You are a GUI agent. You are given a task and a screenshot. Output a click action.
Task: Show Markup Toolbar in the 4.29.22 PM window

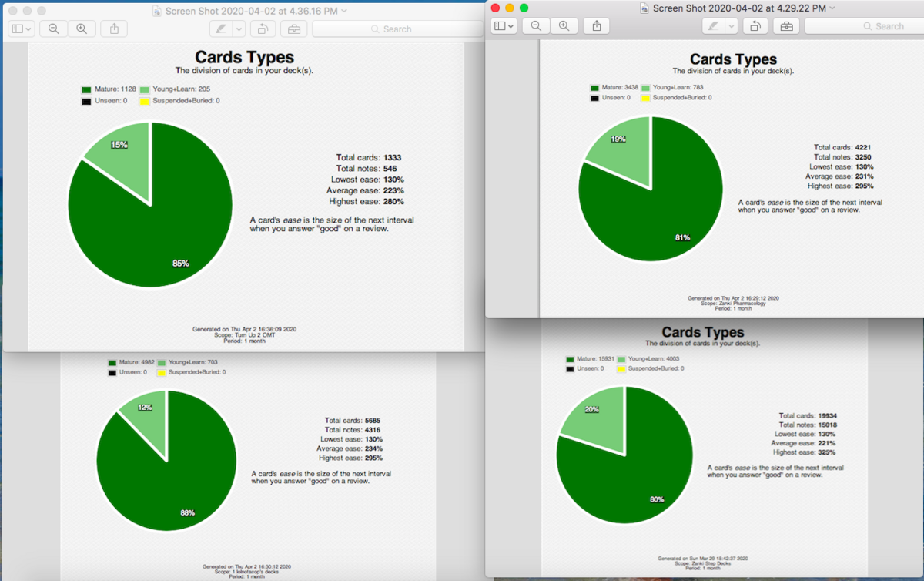[786, 26]
